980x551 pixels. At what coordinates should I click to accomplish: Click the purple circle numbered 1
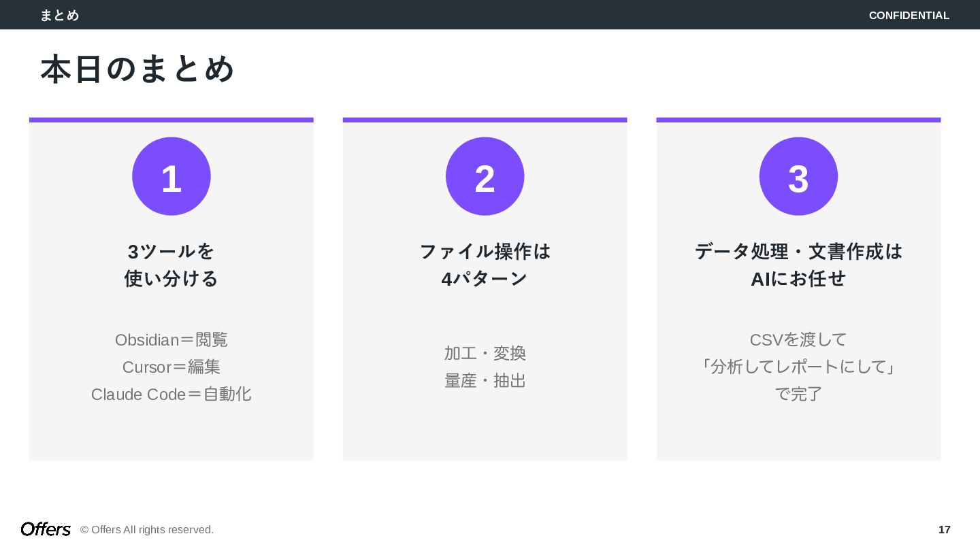pyautogui.click(x=171, y=176)
